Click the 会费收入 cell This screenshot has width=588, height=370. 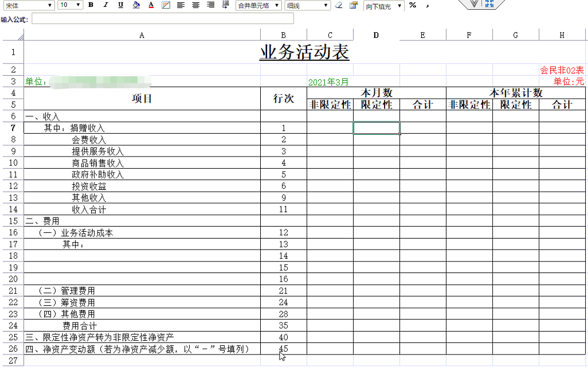pos(142,139)
